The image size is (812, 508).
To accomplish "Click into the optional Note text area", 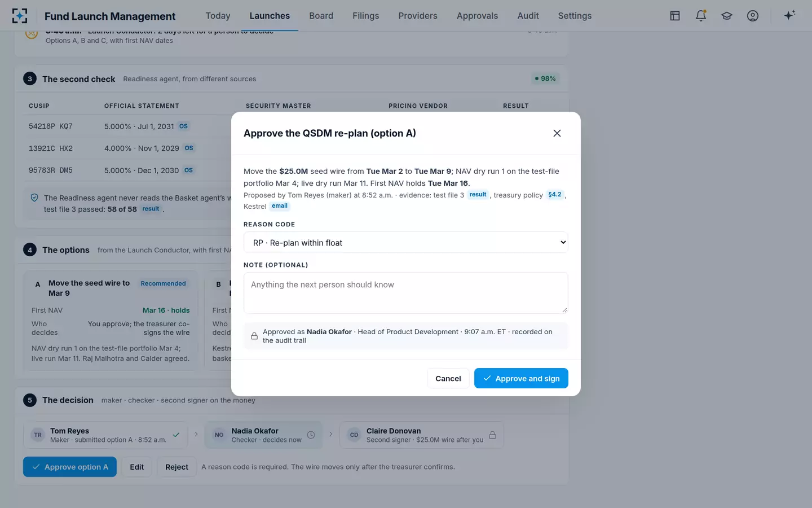I will pos(406,293).
